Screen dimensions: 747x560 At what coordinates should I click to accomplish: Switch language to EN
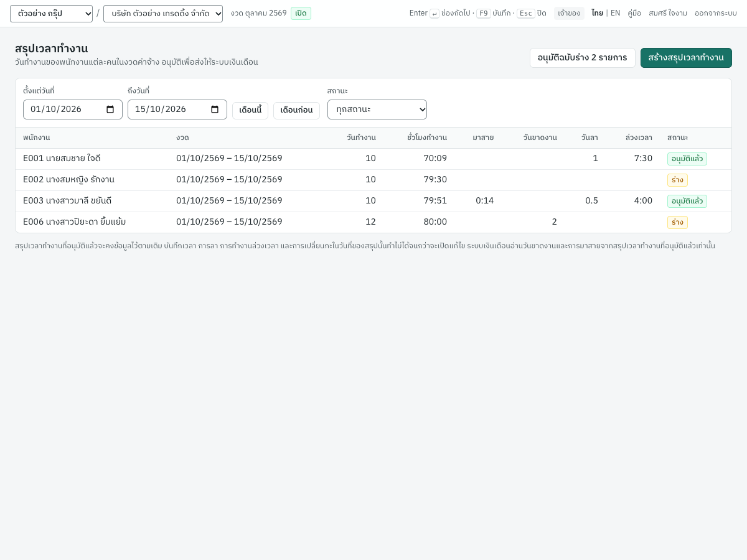tap(615, 13)
